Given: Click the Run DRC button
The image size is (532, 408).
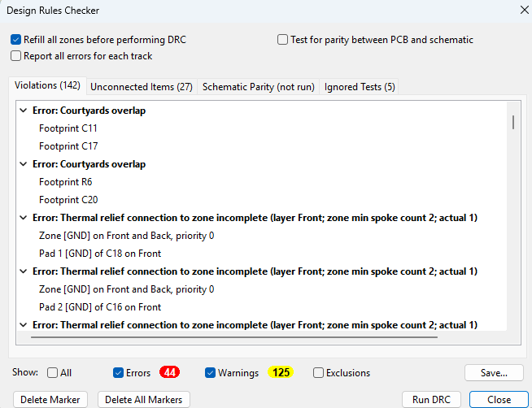Looking at the screenshot, I should 432,399.
